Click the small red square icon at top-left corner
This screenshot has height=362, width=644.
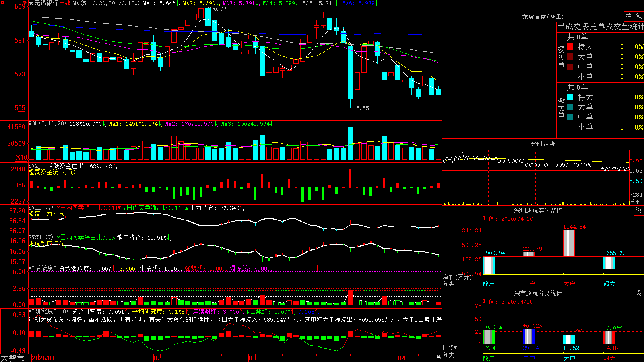[2, 2]
